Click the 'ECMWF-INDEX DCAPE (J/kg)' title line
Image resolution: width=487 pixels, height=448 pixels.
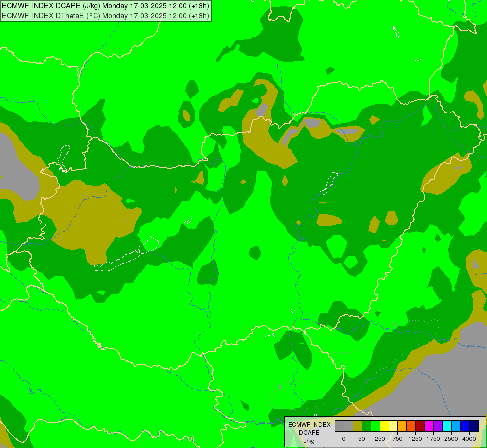click(x=105, y=6)
